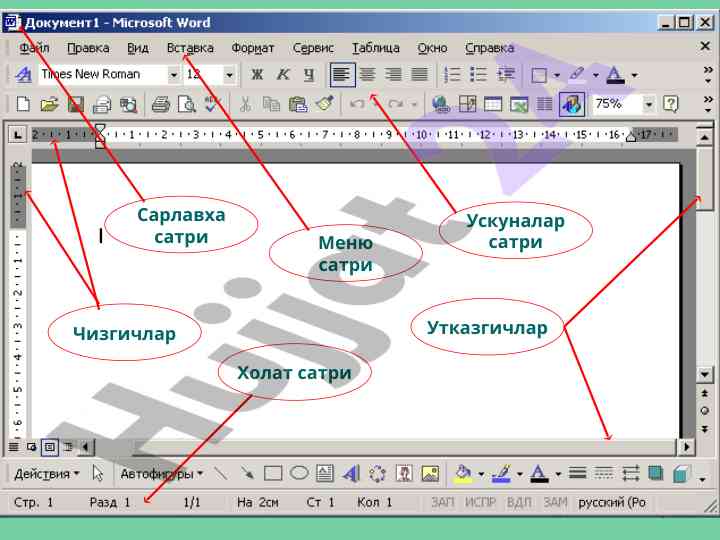
Task: Insert a table icon
Action: pos(493,104)
